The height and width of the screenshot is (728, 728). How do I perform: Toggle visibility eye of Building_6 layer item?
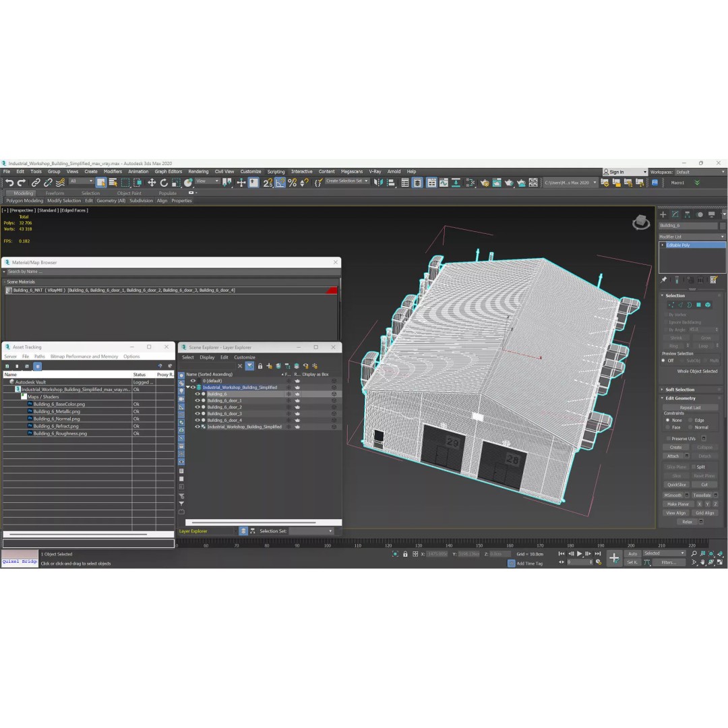click(x=198, y=394)
